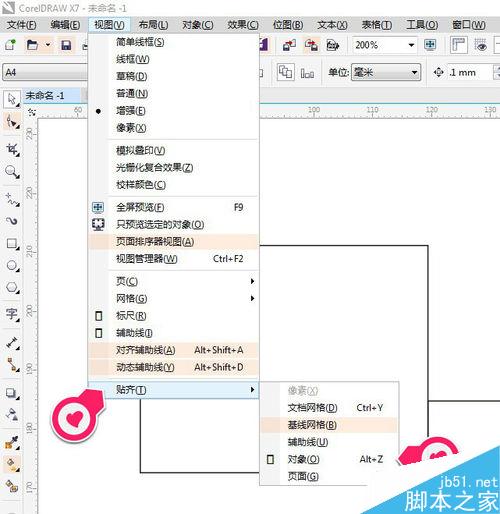Select the Interactive Fill tool

click(x=12, y=464)
